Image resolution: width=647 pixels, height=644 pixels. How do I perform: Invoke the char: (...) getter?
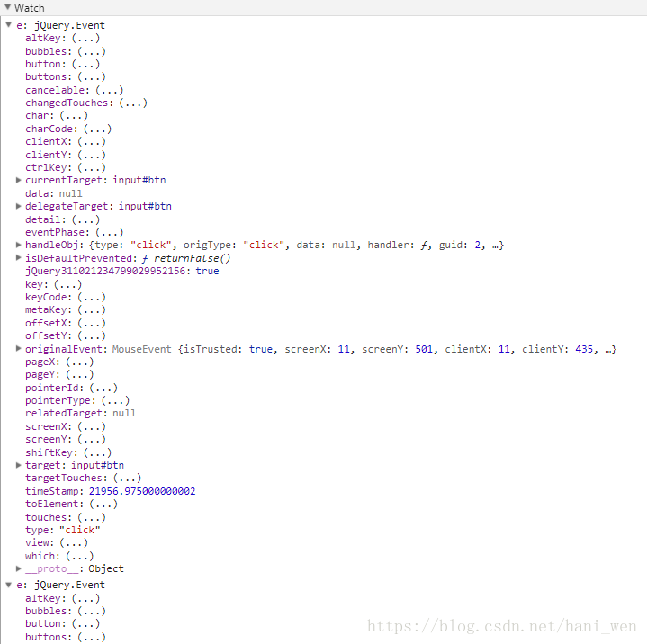point(74,115)
